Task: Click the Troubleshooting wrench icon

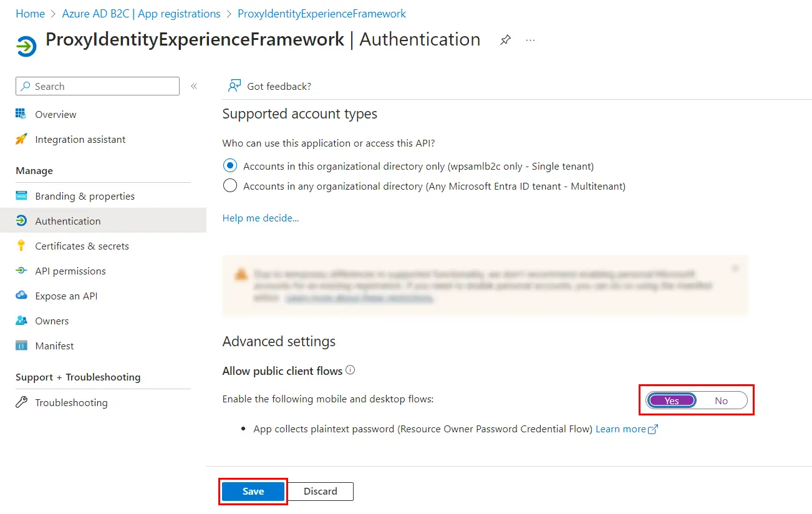Action: coord(21,402)
